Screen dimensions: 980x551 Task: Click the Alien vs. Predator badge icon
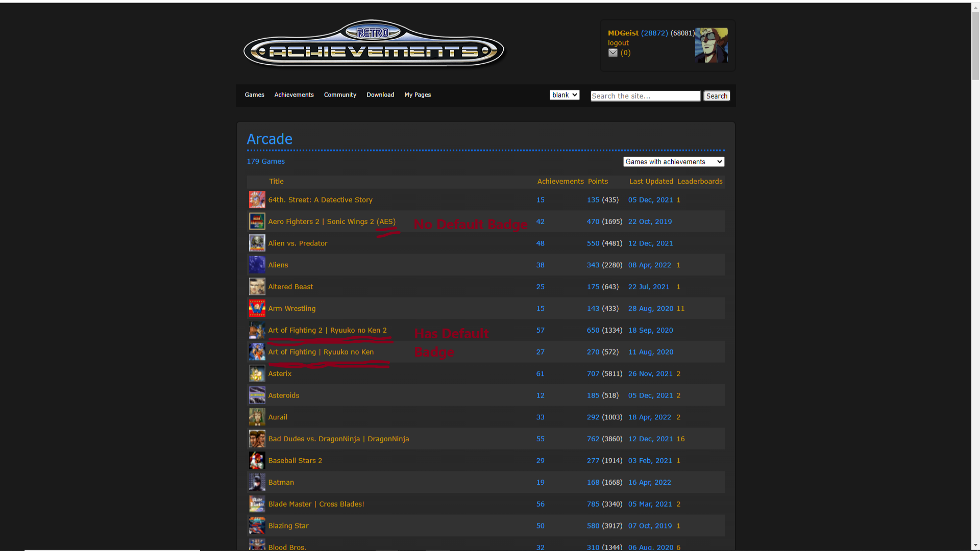(x=257, y=243)
